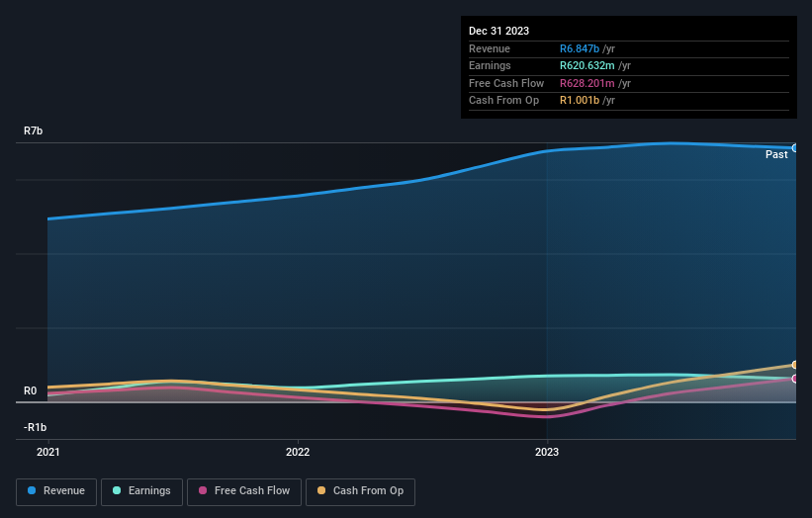Click the 2023 x-axis label
The height and width of the screenshot is (518, 812).
[x=547, y=452]
